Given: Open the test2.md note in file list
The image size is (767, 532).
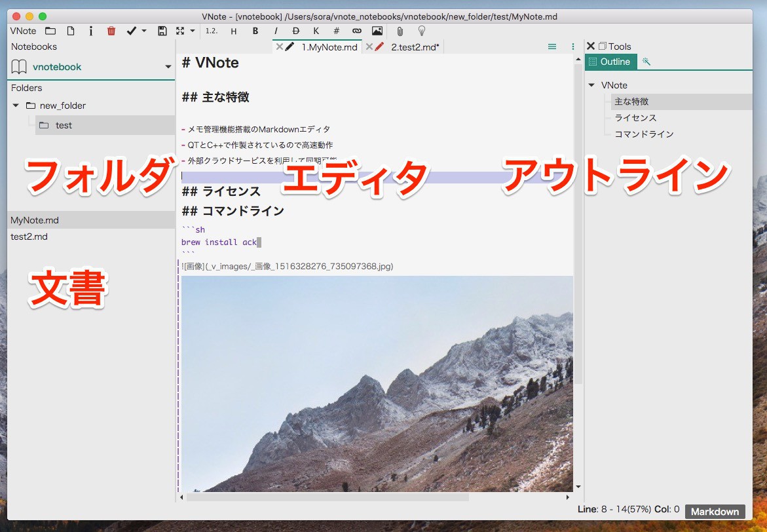Looking at the screenshot, I should [29, 237].
